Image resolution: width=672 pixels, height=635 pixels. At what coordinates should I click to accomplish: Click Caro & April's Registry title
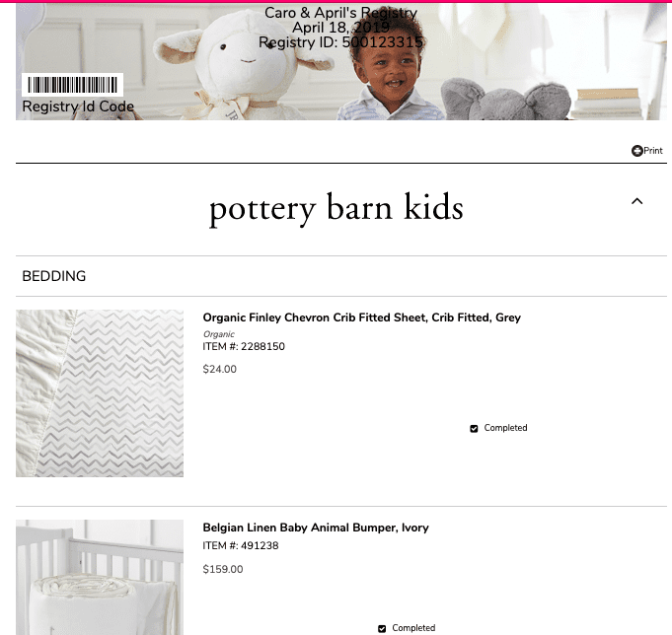(340, 13)
